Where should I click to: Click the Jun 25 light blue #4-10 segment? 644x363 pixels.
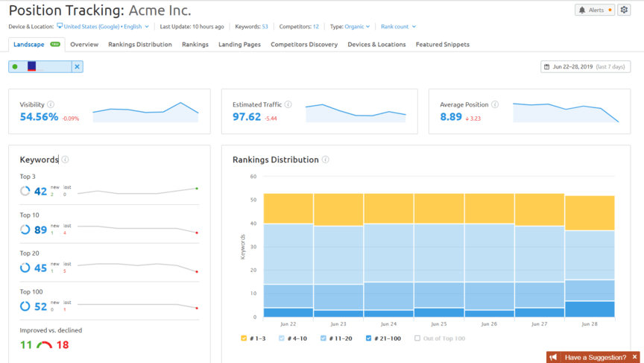point(438,253)
